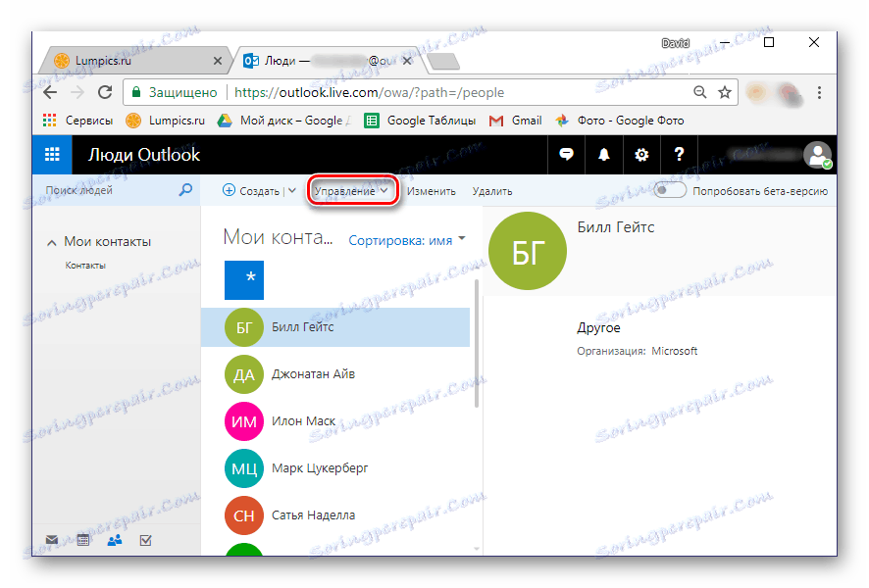869x588 pixels.
Task: Open Outlook settings gear
Action: point(641,155)
